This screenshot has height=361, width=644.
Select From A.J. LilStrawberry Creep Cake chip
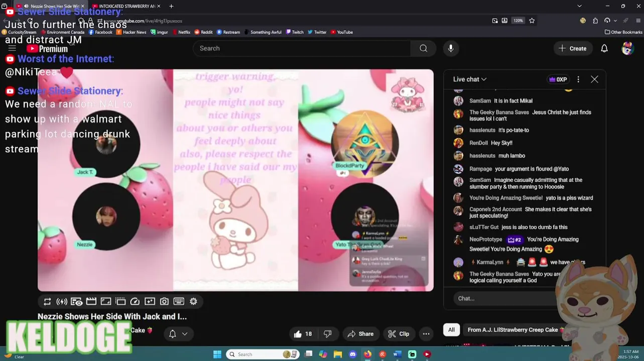pos(516,330)
